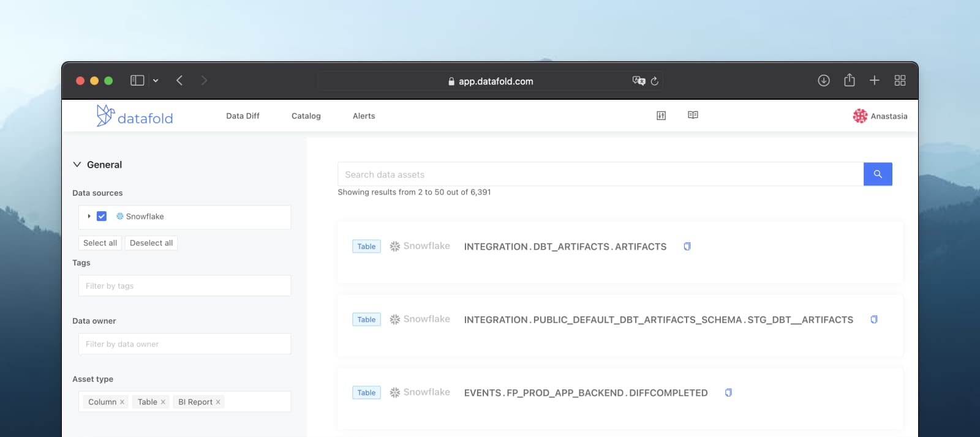Focus the Filter by data owner field

184,344
